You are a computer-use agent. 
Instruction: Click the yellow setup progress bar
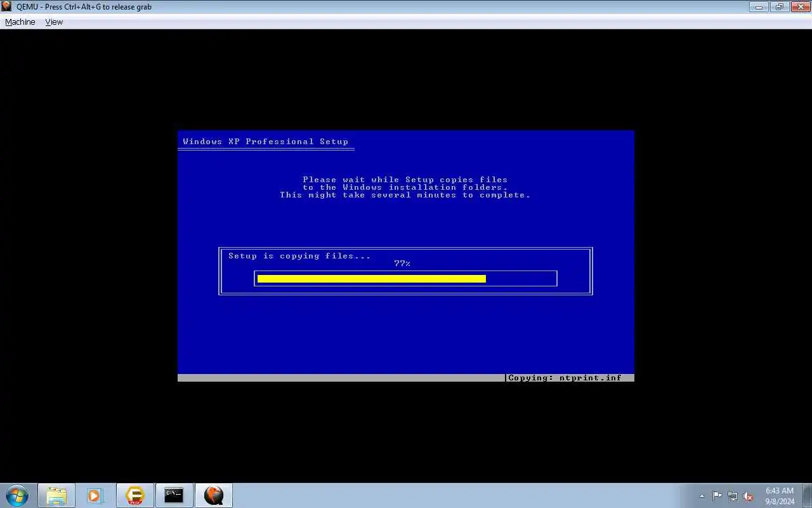pyautogui.click(x=372, y=278)
